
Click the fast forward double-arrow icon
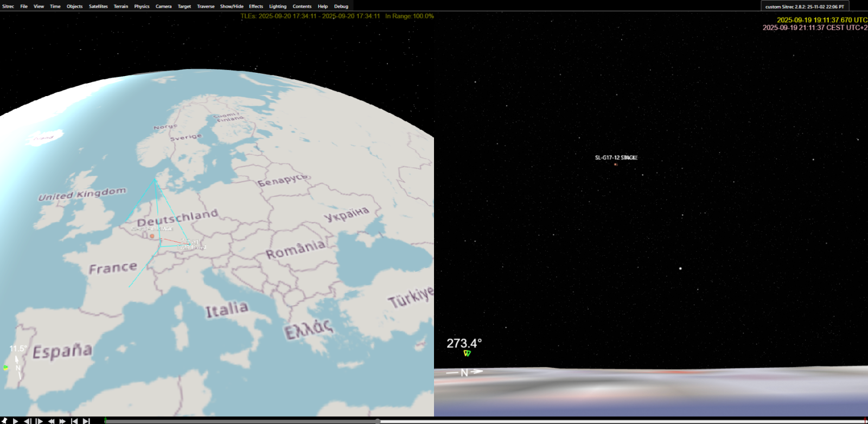point(62,421)
